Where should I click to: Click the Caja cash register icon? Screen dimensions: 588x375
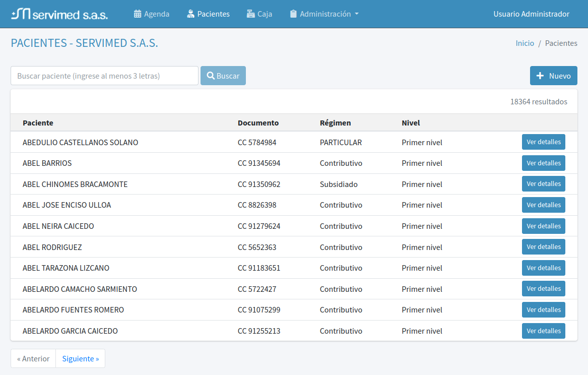pos(250,14)
